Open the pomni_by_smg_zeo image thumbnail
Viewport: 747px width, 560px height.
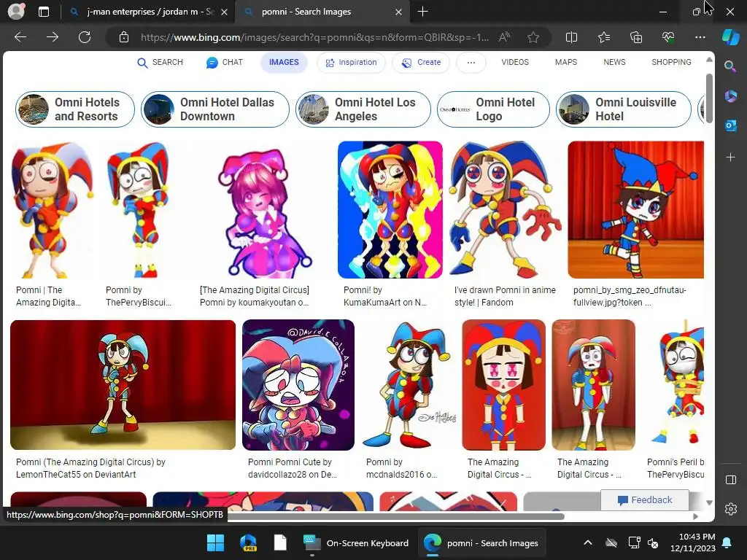coord(635,209)
